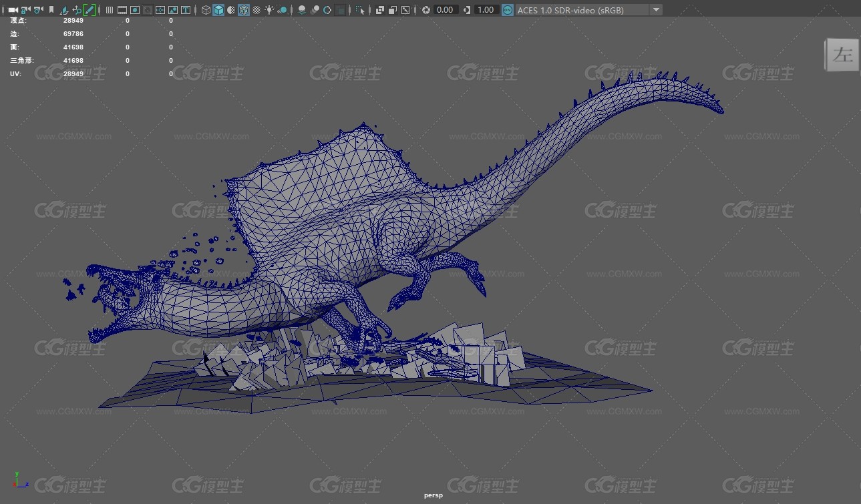
Task: Toggle the Safe Title overlay
Action: 186,10
